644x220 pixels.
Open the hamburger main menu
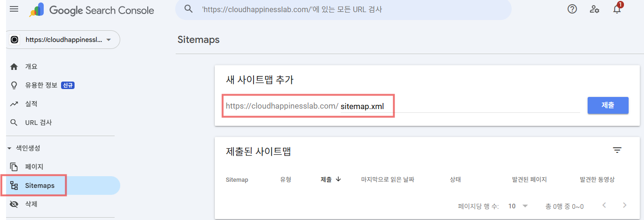click(14, 9)
